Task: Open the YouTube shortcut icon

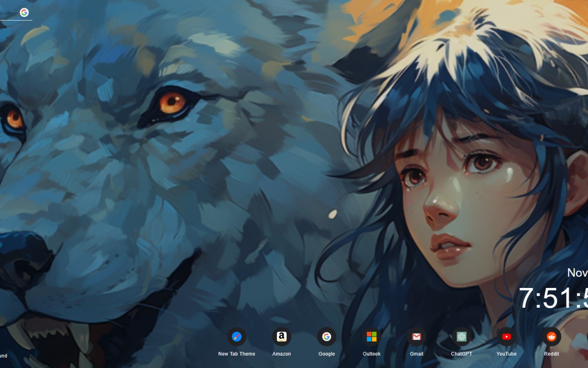Action: pos(507,337)
